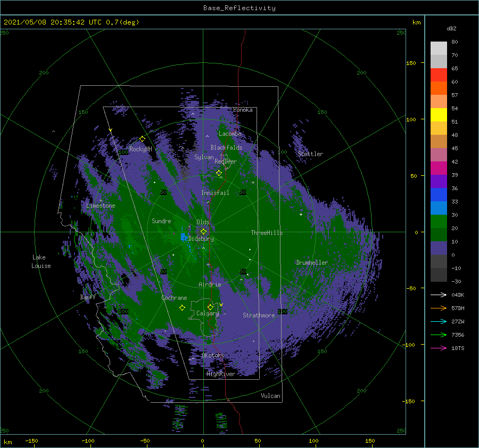The width and height of the screenshot is (479, 448).
Task: Click the Calgary city label
Action: [x=208, y=313]
